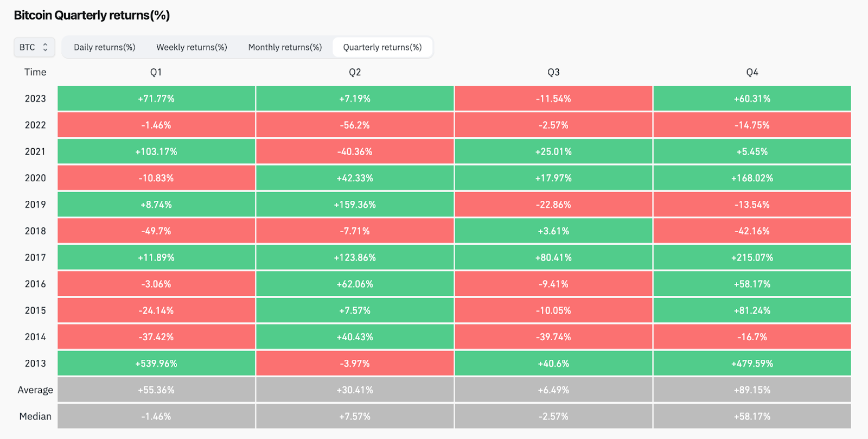Screen dimensions: 868x439
Task: Click the +89.15% Average cell for Q4
Action: coord(752,390)
